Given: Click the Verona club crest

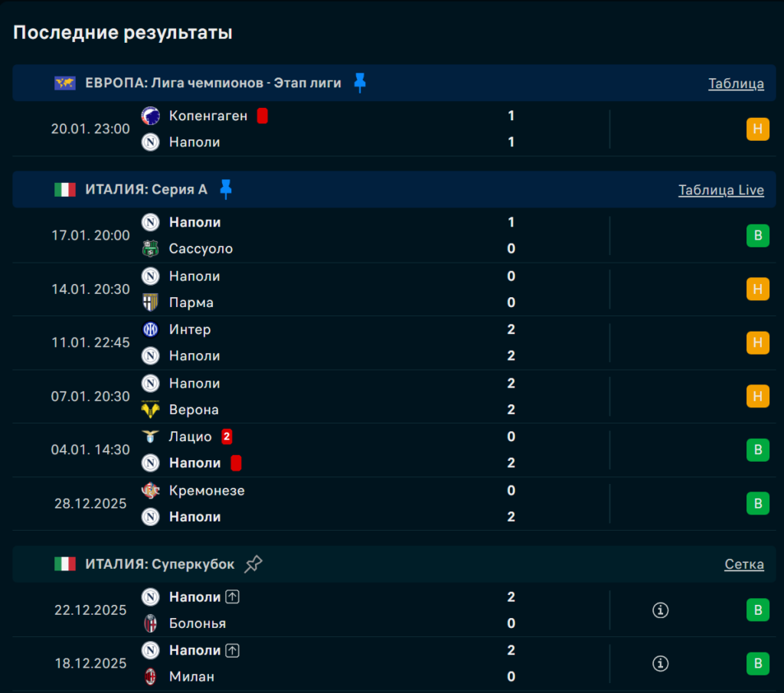Looking at the screenshot, I should [151, 410].
